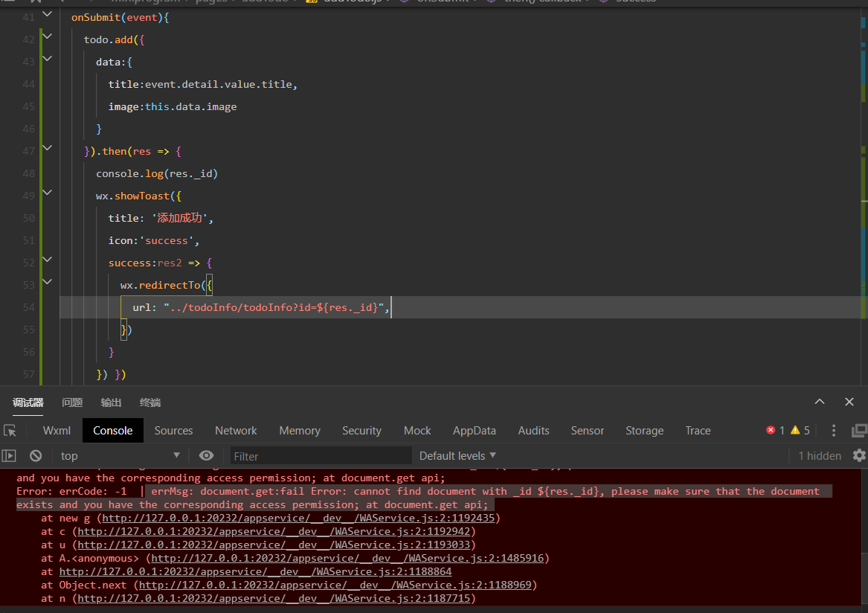The height and width of the screenshot is (613, 868).
Task: Open WAService.js:2:1192942 stack link
Action: 274,532
